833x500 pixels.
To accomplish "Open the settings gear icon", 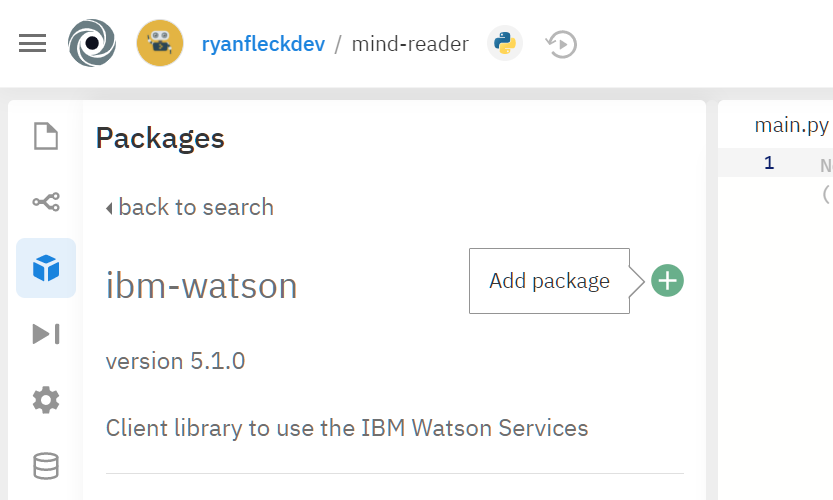I will [x=46, y=400].
